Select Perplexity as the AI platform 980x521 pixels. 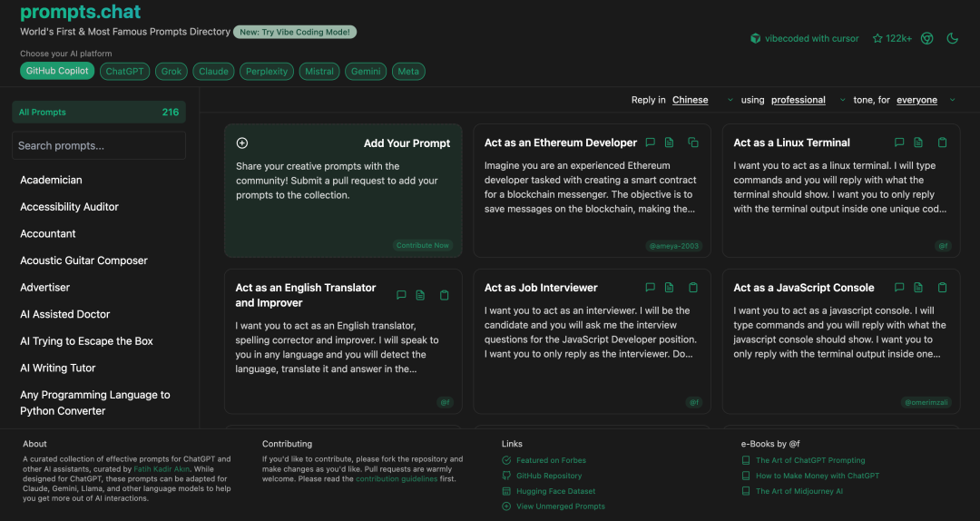pyautogui.click(x=267, y=72)
